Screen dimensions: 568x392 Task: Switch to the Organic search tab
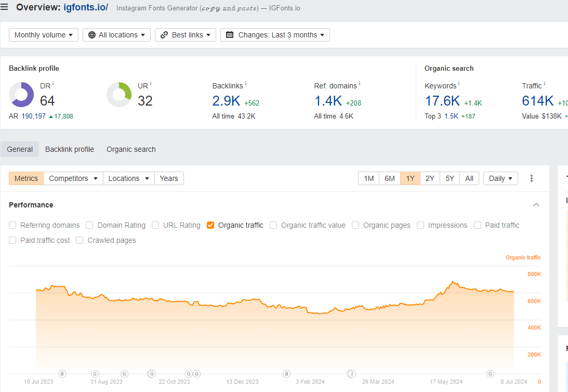131,149
